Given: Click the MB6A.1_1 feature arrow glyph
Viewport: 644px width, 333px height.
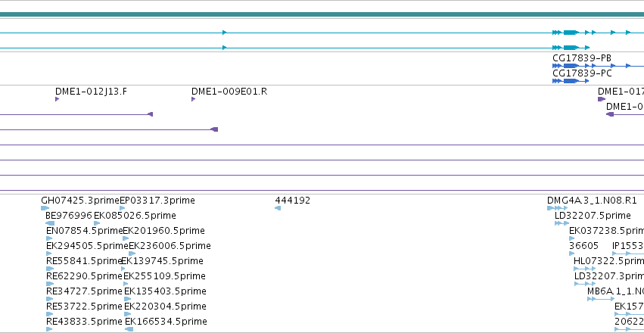Looking at the screenshot, I should [x=601, y=299].
